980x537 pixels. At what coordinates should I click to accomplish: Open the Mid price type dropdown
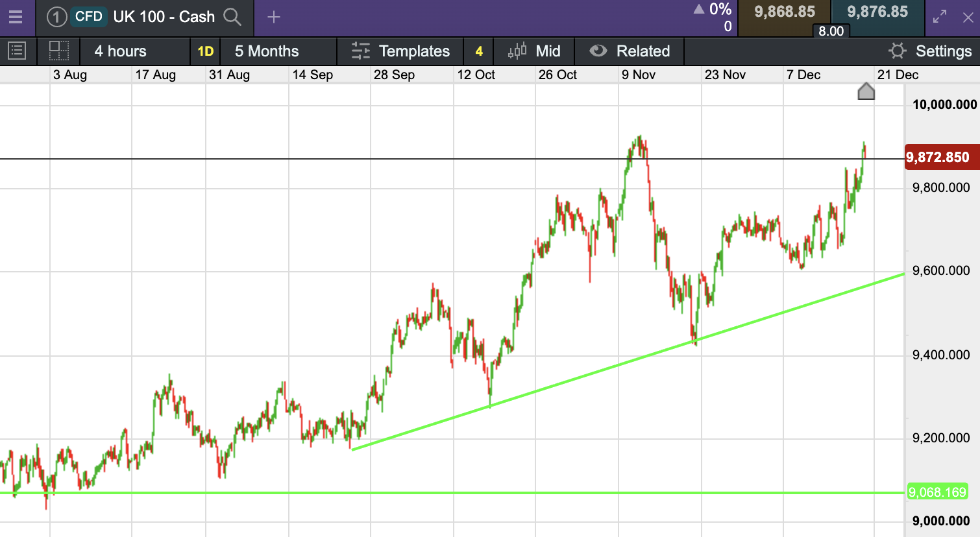(x=535, y=51)
